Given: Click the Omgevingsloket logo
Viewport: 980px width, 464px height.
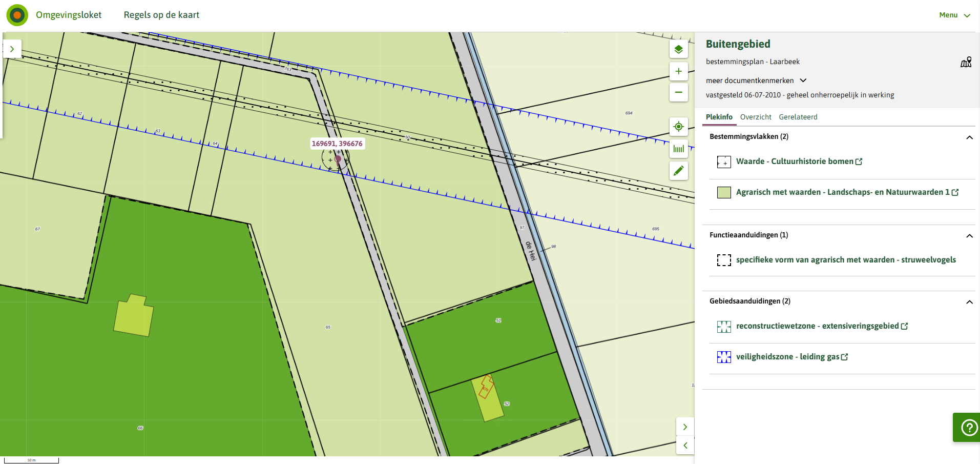Looking at the screenshot, I should [x=17, y=15].
